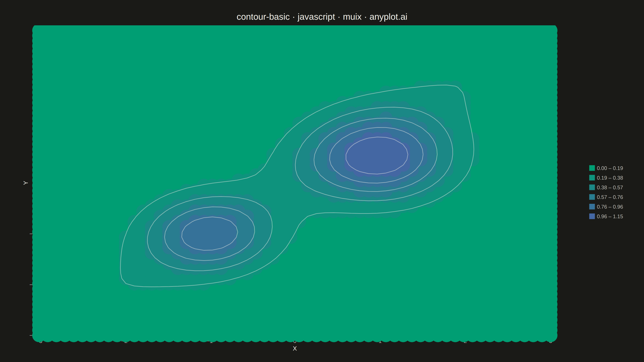644x362 pixels.
Task: Click the 0.19 – 0.38 legend color swatch
Action: tap(592, 178)
